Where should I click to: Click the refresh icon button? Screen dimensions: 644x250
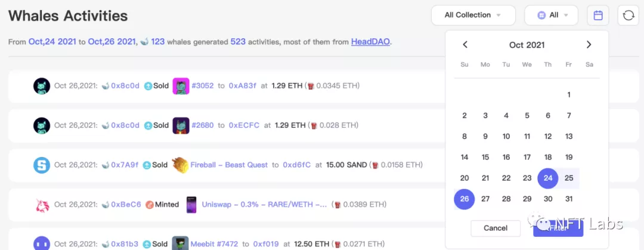pyautogui.click(x=628, y=15)
